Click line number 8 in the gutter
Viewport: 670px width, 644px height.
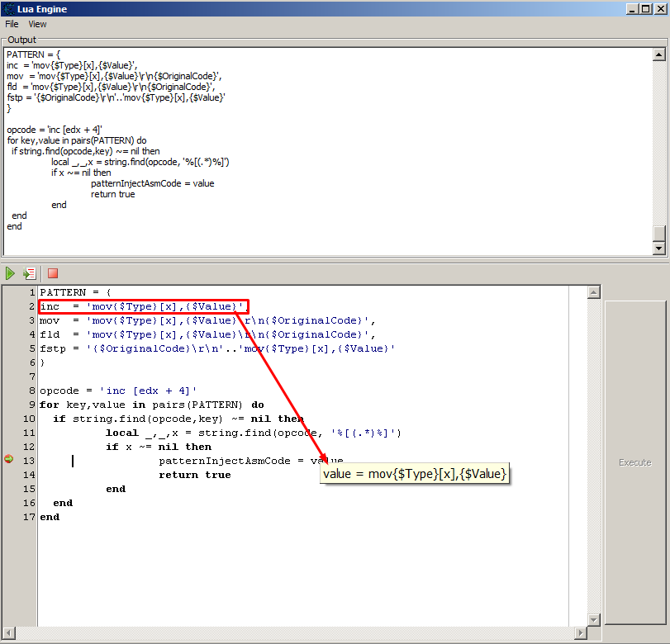pyautogui.click(x=32, y=391)
